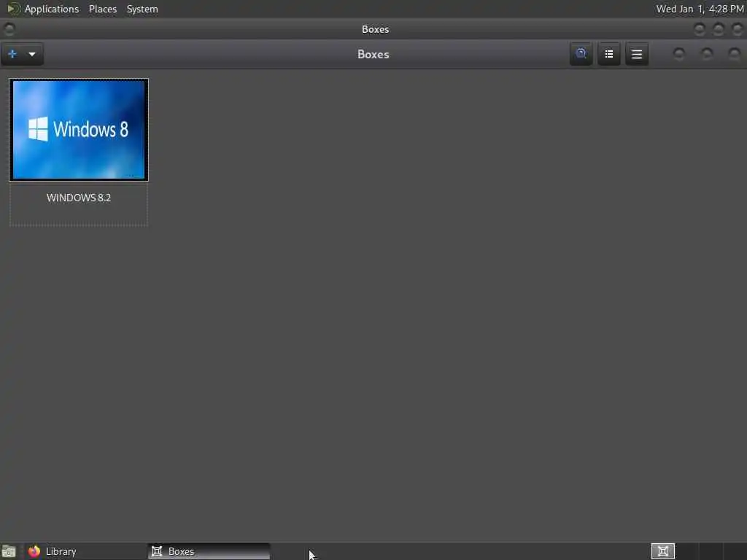This screenshot has height=560, width=747.
Task: Maximize the Boxes window from titlebar
Action: click(719, 29)
